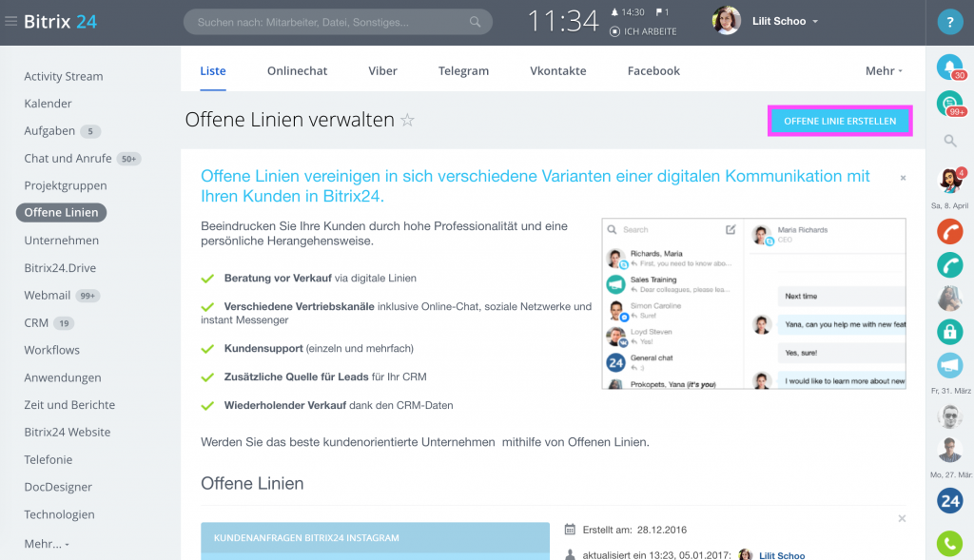The image size is (974, 560).
Task: Open the notifications bell with badge 30
Action: 950,68
